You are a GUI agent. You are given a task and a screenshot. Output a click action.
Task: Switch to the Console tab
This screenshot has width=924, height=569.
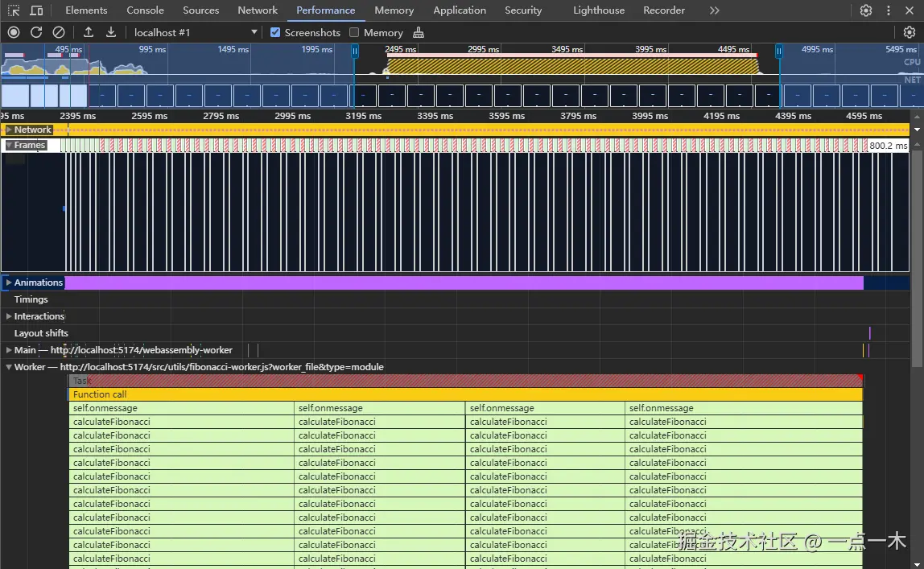(x=145, y=10)
